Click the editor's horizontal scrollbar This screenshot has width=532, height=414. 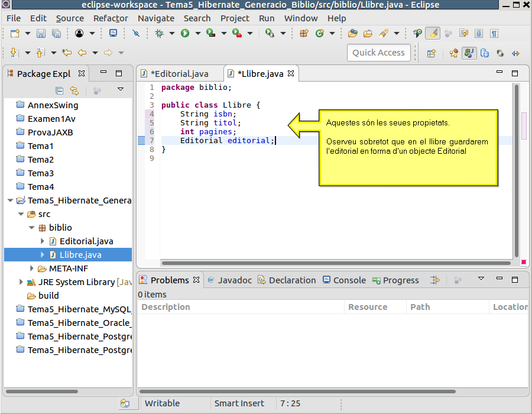pyautogui.click(x=336, y=263)
